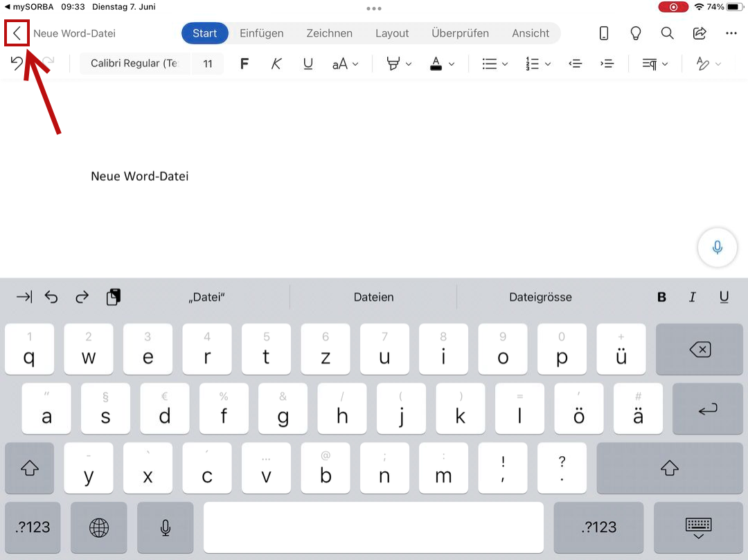Tap the back arrow to leave document
This screenshot has height=560, width=748.
(17, 33)
